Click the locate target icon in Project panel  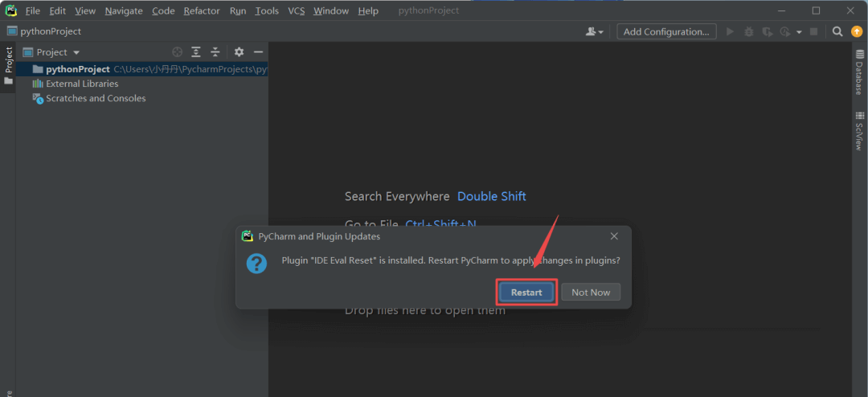click(178, 52)
